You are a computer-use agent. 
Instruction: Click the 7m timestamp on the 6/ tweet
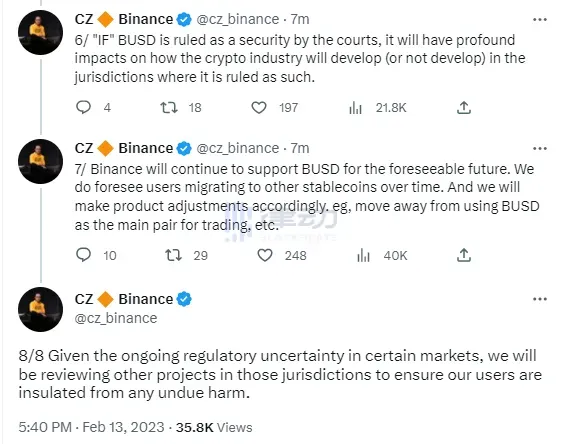(x=300, y=19)
